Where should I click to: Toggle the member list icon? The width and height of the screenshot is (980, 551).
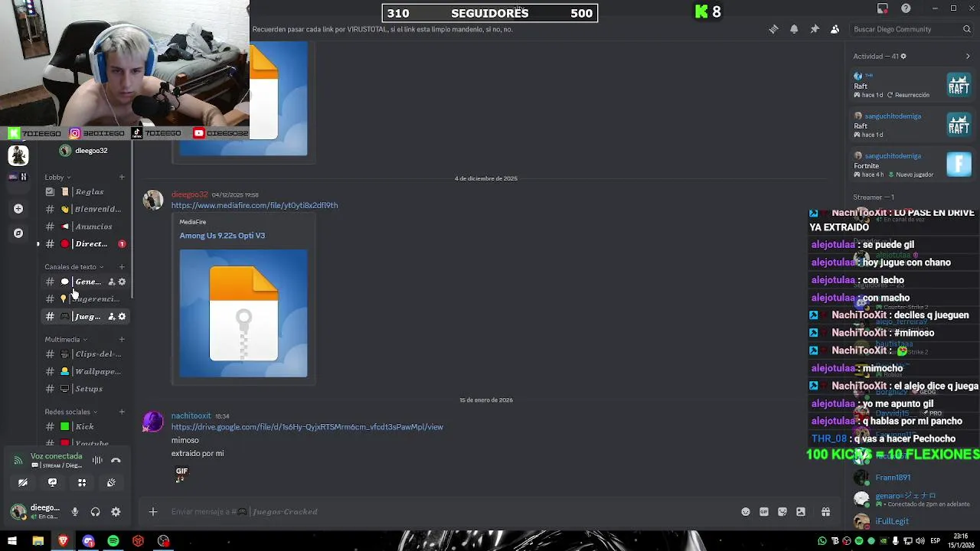point(835,29)
